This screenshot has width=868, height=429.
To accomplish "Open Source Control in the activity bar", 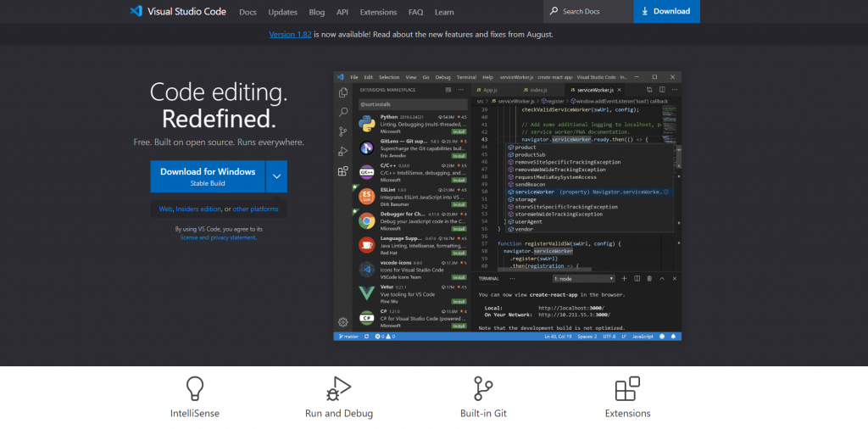I will [343, 131].
